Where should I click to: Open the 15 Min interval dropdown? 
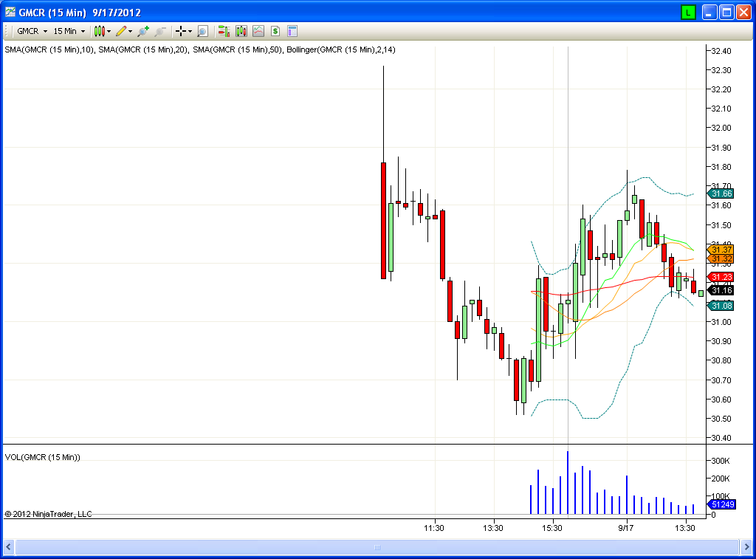[69, 31]
